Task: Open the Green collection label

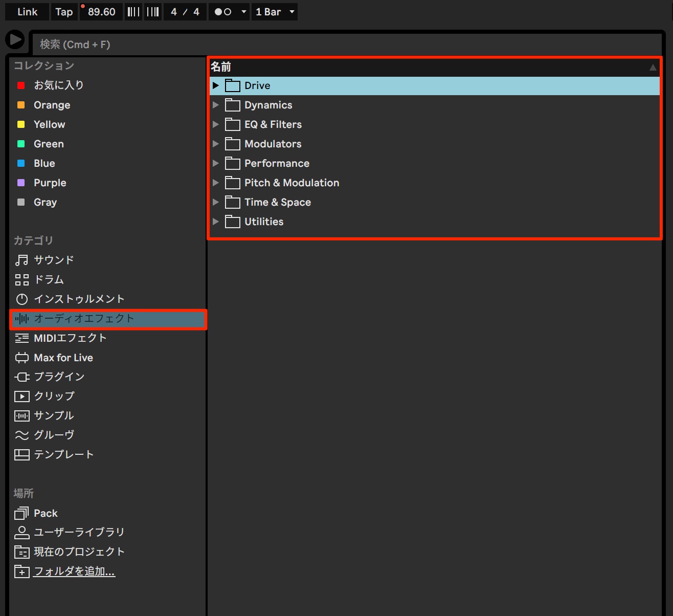Action: point(49,144)
